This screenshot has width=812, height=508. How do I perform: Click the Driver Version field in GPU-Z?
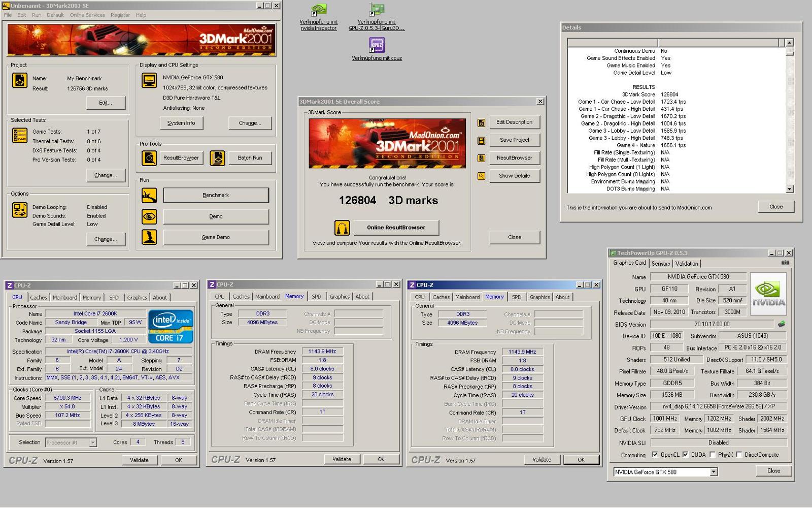coord(719,407)
